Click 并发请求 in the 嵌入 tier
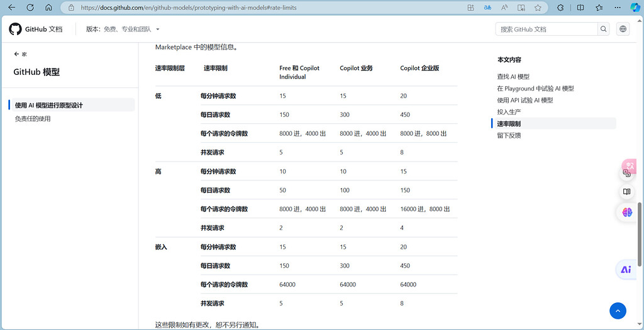The width and height of the screenshot is (644, 330). pos(213,304)
